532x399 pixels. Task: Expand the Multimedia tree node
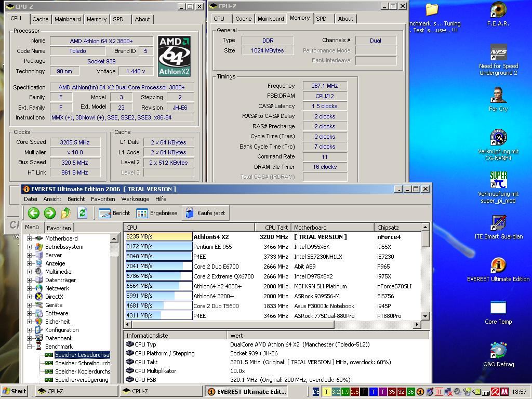(29, 272)
